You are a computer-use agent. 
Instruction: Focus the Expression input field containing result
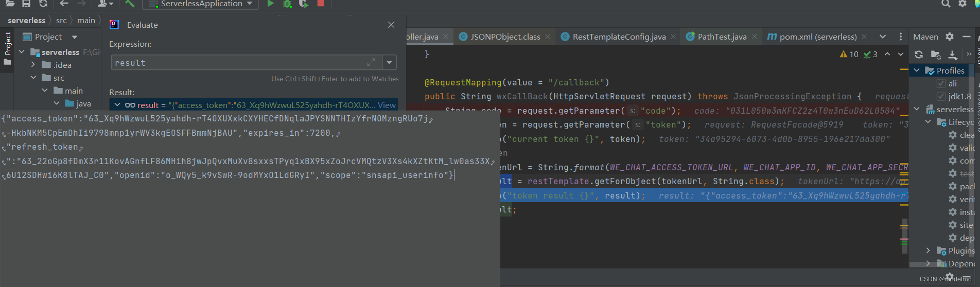point(246,62)
